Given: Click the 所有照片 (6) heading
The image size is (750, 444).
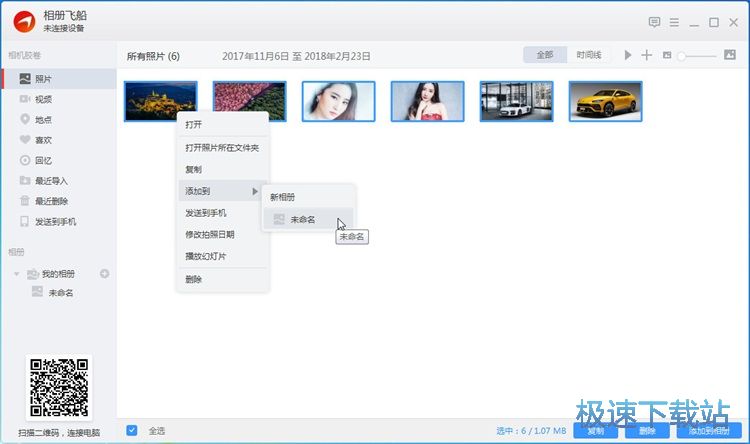Looking at the screenshot, I should pyautogui.click(x=153, y=56).
